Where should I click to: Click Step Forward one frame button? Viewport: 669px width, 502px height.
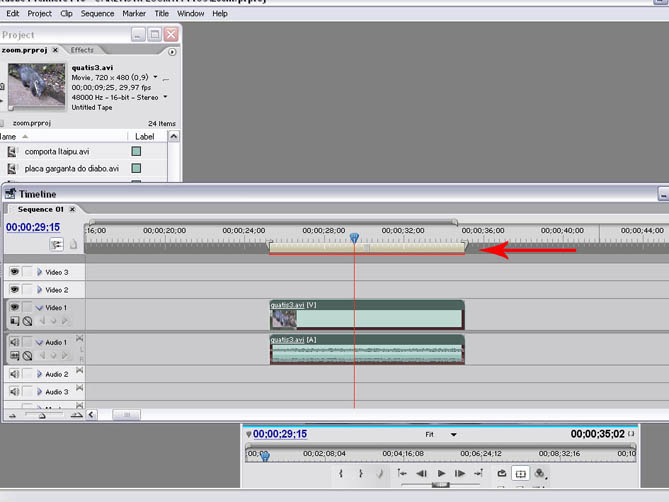tap(460, 473)
